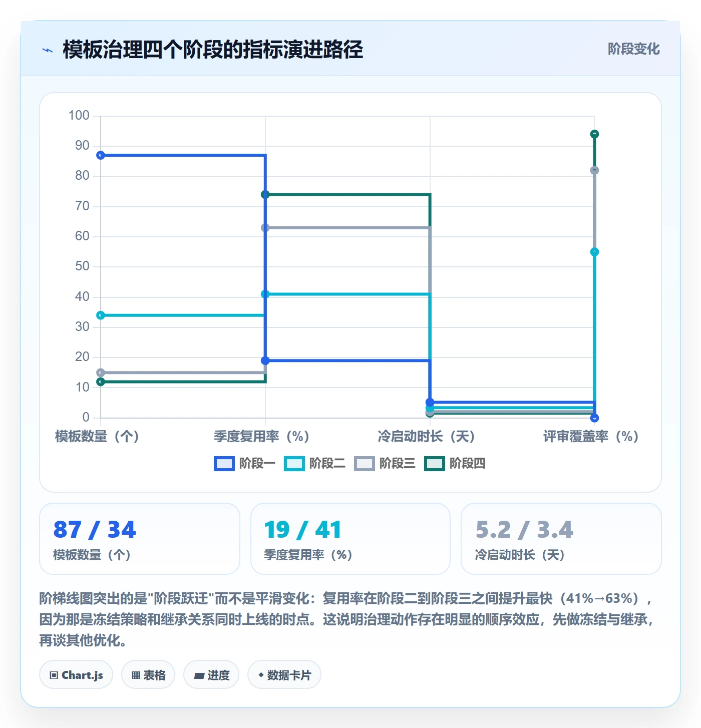Click 阶段二 data point at 55 on 评审覆盖率
The image size is (701, 728).
[594, 252]
